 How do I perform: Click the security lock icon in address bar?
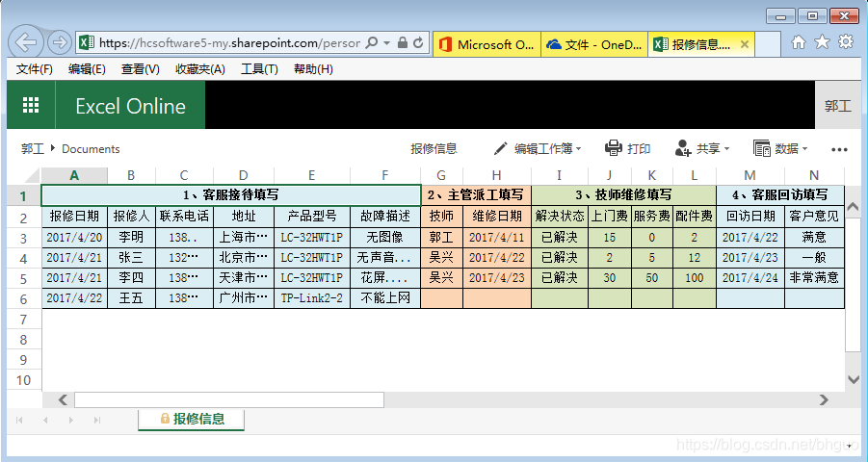(x=403, y=42)
